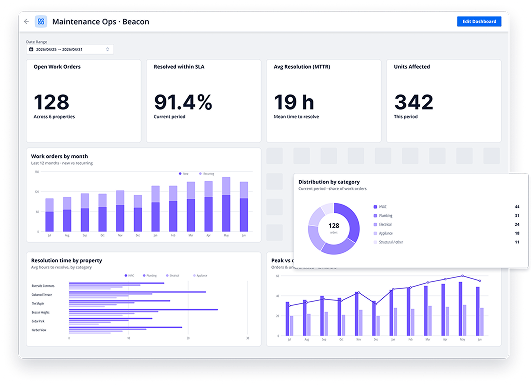
Task: Click the Jul bar in Work orders by month
Action: 50,215
